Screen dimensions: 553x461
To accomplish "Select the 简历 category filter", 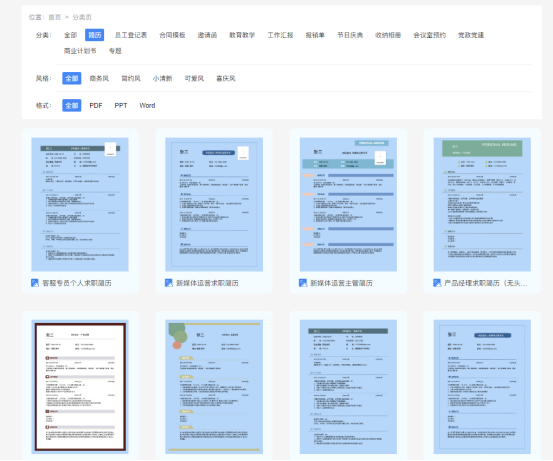I will [x=95, y=35].
